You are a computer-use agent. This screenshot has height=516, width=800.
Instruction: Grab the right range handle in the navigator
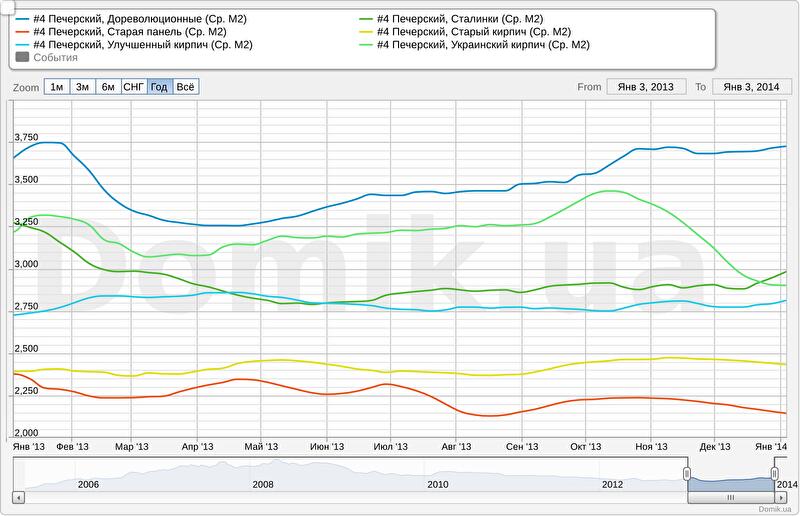pyautogui.click(x=774, y=473)
